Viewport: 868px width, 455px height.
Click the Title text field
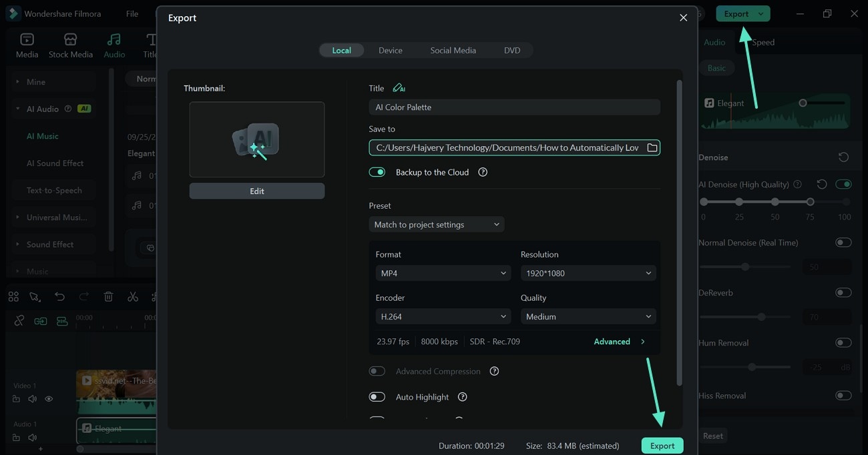514,107
